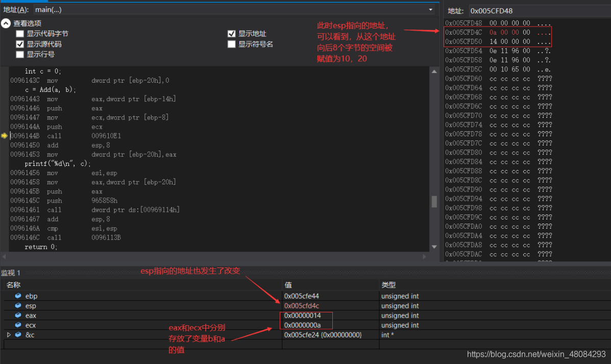The image size is (611, 364).
Task: Click the disassembly scroll up arrow
Action: (434, 71)
